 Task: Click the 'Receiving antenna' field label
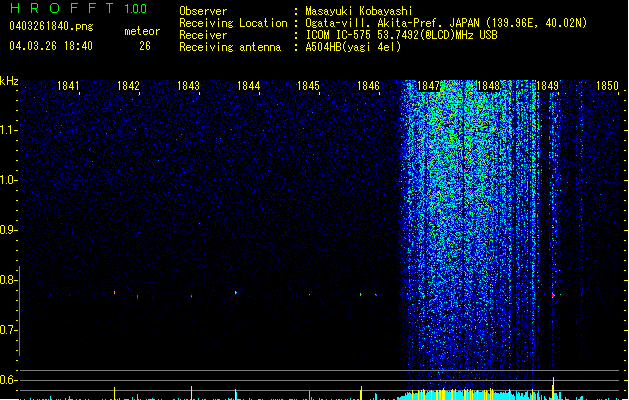230,47
